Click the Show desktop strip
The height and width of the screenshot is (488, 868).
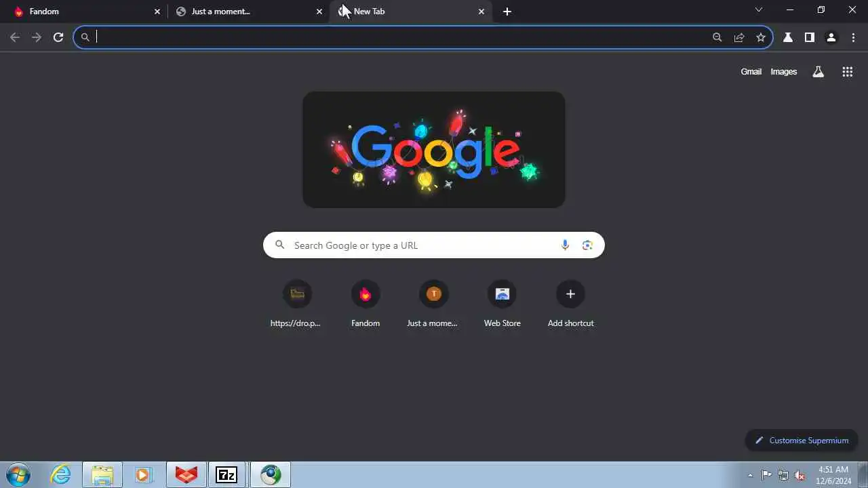[x=863, y=474]
